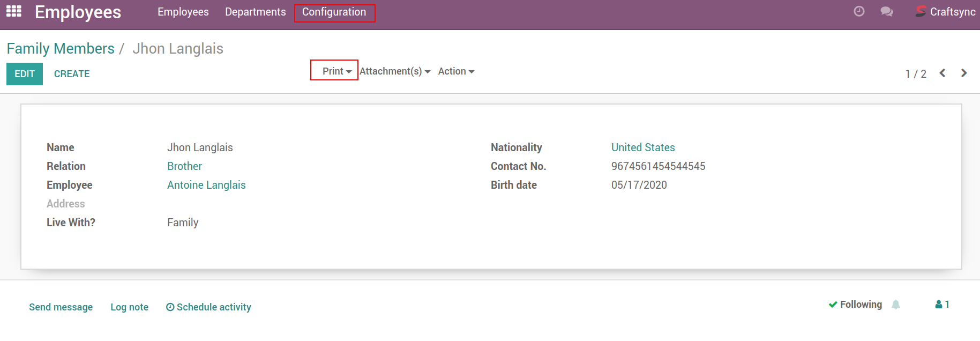Expand the Print dropdown
980x341 pixels.
click(336, 71)
